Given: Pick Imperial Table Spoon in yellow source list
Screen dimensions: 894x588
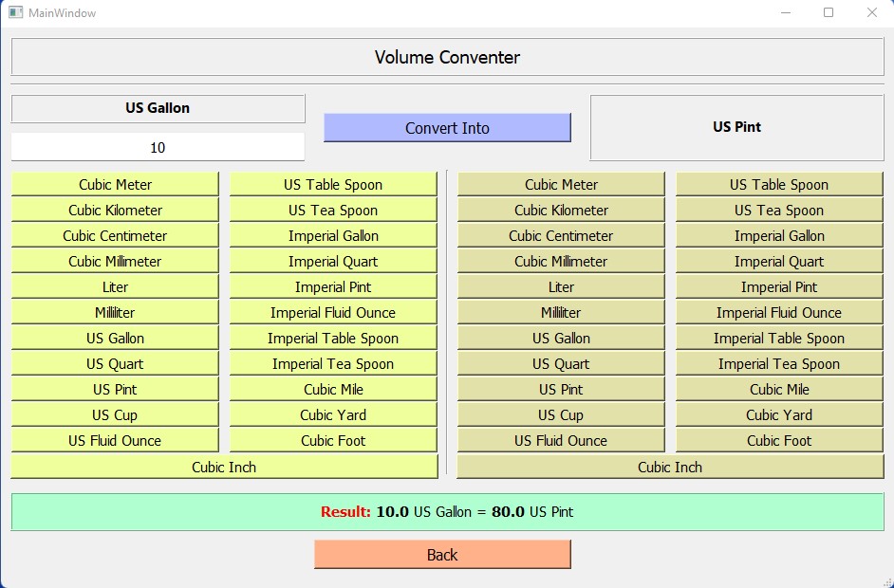Looking at the screenshot, I should [333, 339].
